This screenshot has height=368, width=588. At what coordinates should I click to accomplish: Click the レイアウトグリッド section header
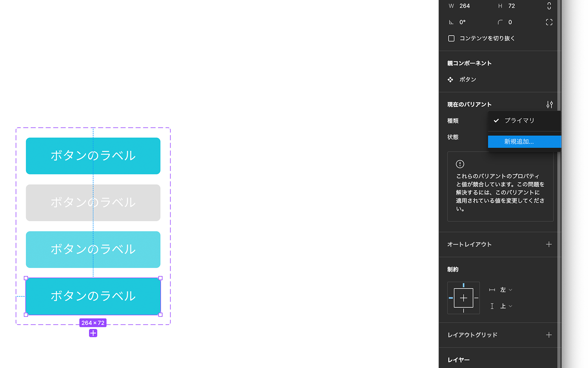click(472, 335)
